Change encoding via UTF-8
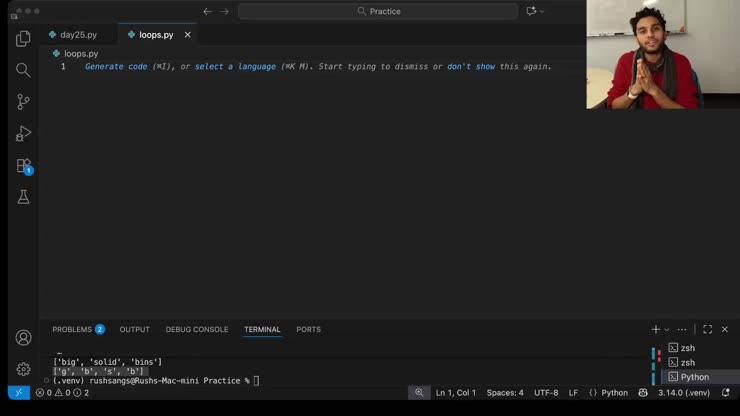 coord(546,393)
